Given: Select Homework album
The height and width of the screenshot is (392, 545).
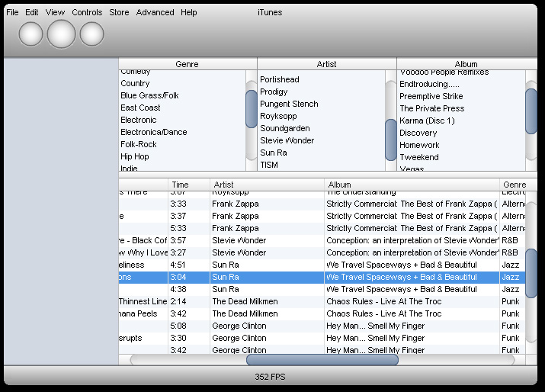Looking at the screenshot, I should click(461, 145).
